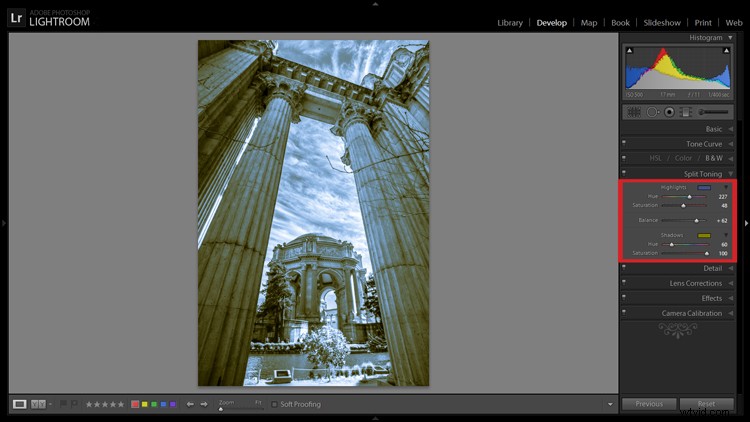
Task: Open Before/After view options dropdown
Action: tap(50, 404)
